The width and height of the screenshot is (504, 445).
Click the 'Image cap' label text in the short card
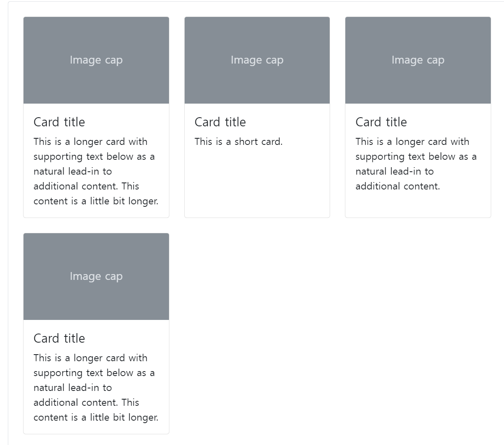pyautogui.click(x=257, y=60)
